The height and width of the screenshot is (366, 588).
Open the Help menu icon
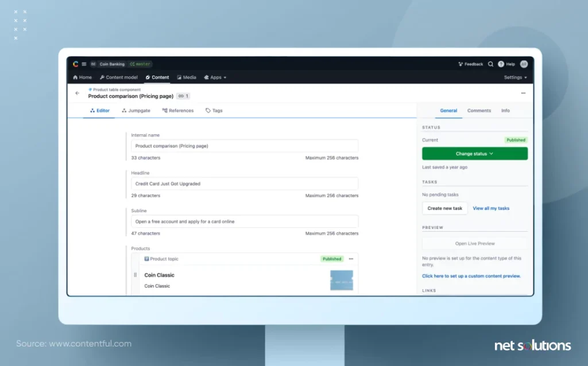501,64
